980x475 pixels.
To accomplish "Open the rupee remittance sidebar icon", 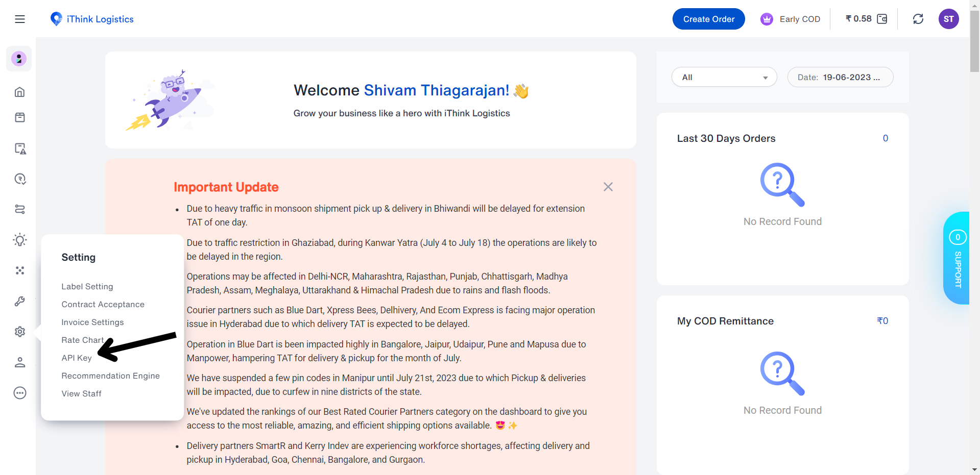I will pyautogui.click(x=20, y=179).
